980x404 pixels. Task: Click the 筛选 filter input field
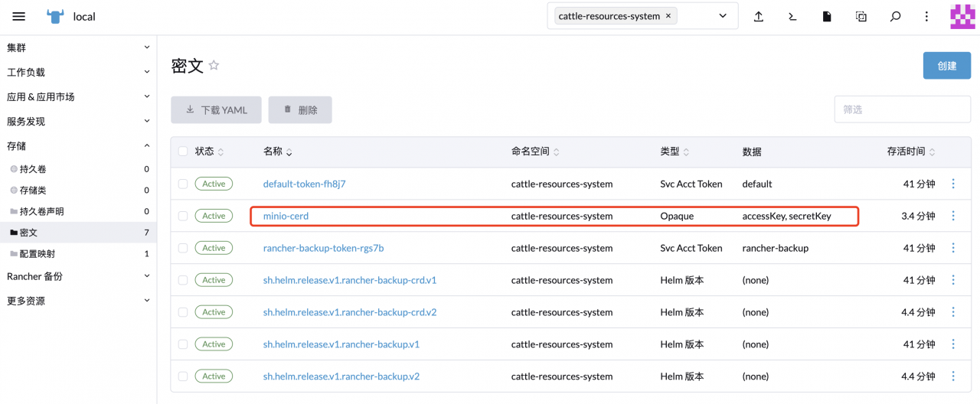(902, 109)
